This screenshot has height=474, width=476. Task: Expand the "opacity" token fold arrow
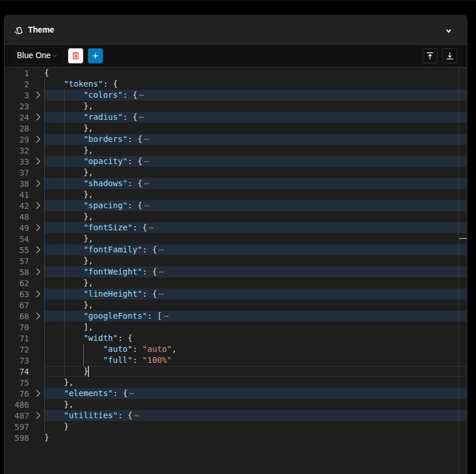[38, 161]
